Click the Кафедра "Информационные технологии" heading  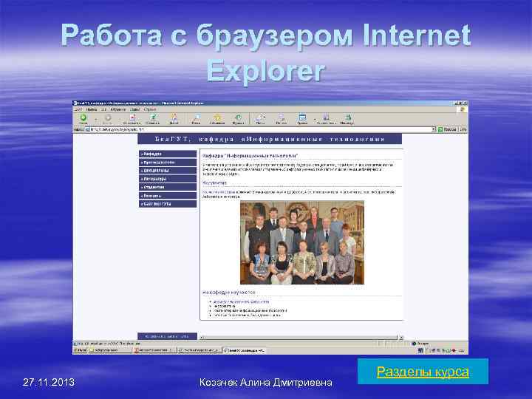coord(250,155)
